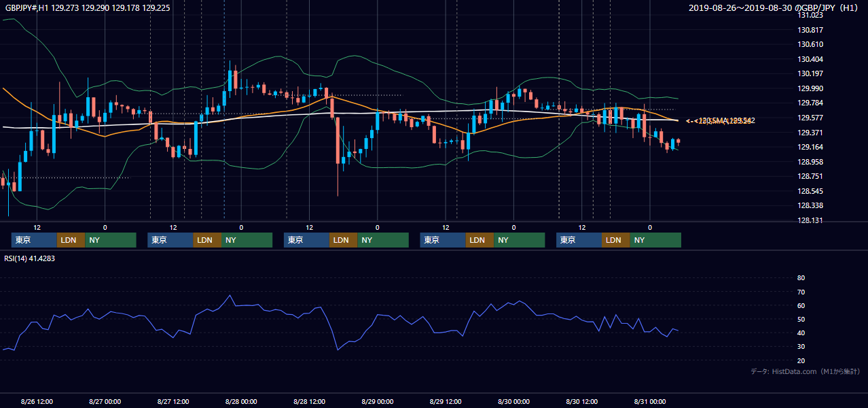The image size is (868, 408).
Task: Click the 130.817 price axis label
Action: click(x=812, y=30)
